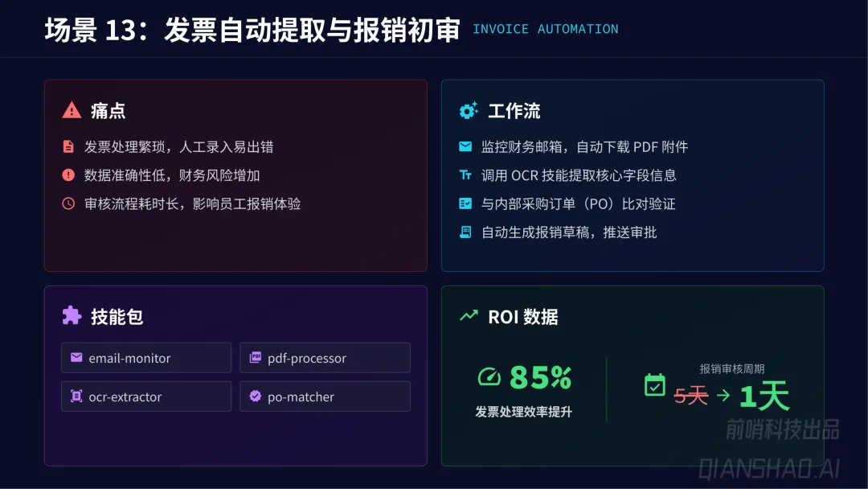Viewport: 868px width, 489px height.
Task: Click the text-size icon for 调用 OCR 技能
Action: (465, 175)
